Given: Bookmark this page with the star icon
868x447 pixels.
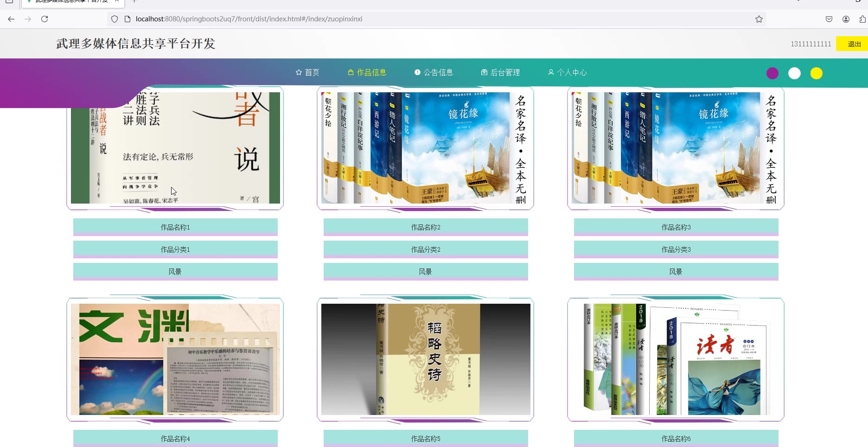Looking at the screenshot, I should tap(759, 19).
